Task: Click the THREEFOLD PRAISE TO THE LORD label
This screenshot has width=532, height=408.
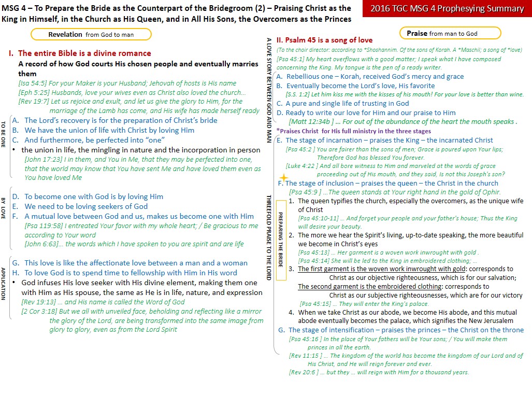Action: pyautogui.click(x=268, y=237)
